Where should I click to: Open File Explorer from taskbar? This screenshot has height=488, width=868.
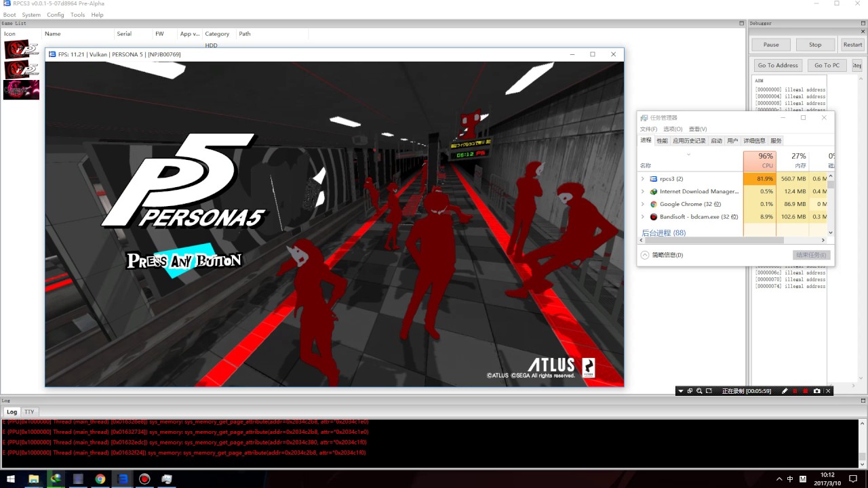pyautogui.click(x=33, y=479)
